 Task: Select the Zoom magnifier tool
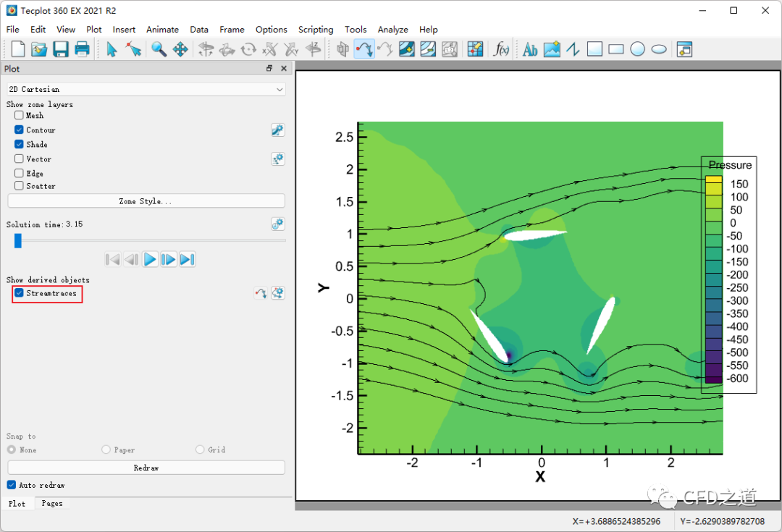tap(159, 49)
